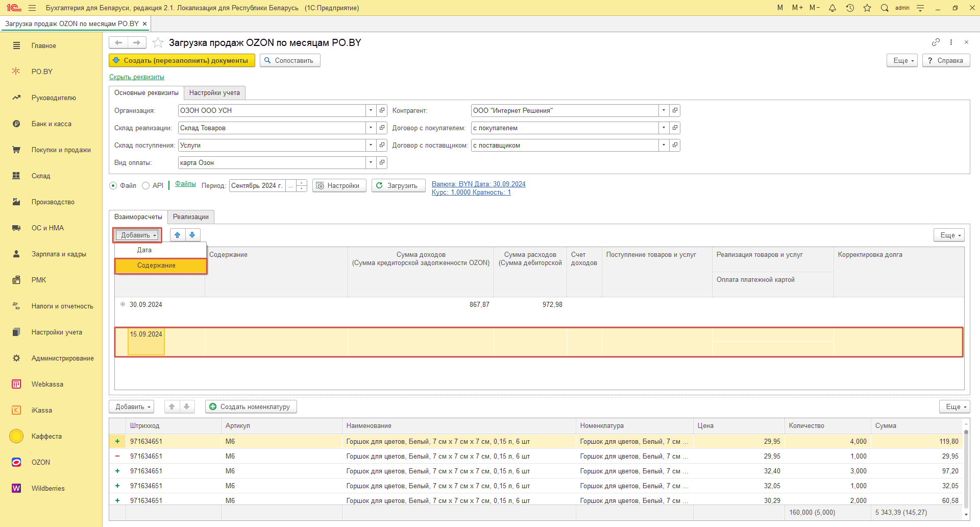Switch to Взаиморасчеты tab
This screenshot has width=980, height=527.
[138, 217]
